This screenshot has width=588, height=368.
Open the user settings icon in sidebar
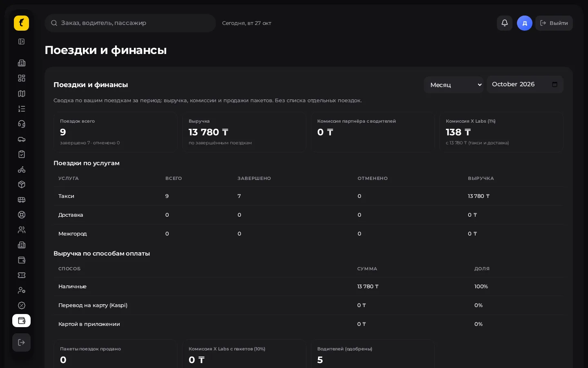(22, 290)
